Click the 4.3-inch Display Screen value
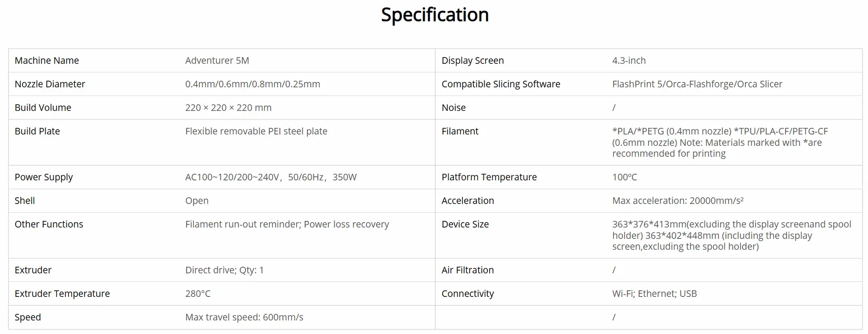Image resolution: width=868 pixels, height=334 pixels. click(x=629, y=61)
